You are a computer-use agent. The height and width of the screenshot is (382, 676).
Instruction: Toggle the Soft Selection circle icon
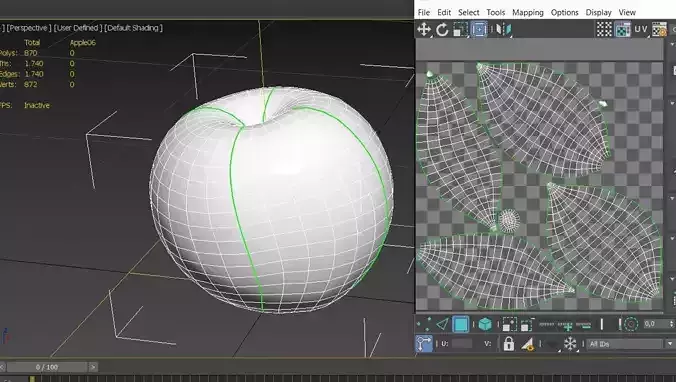click(x=630, y=324)
